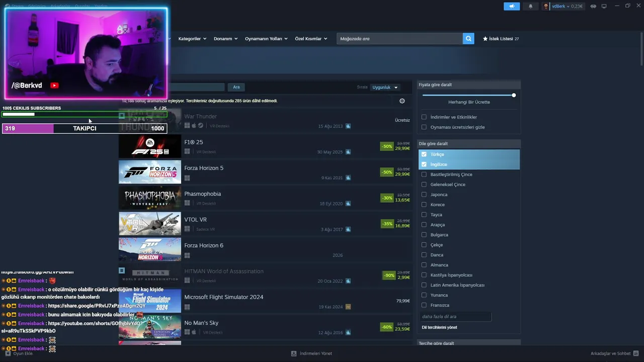The image size is (644, 362).
Task: Click HITMAN review thumbs-up icon
Action: tap(348, 281)
